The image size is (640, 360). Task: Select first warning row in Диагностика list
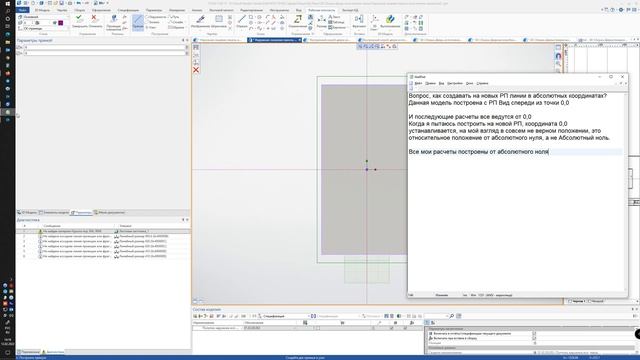(103, 231)
